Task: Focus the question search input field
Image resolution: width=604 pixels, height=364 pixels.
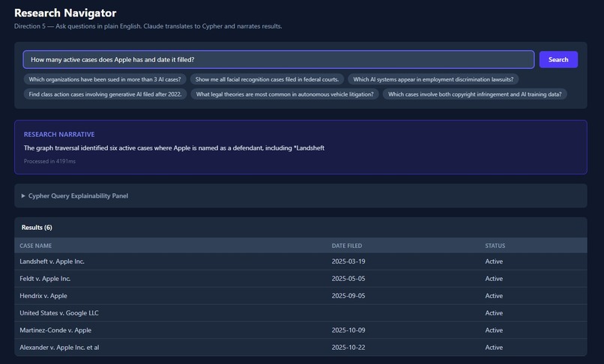Action: point(279,59)
